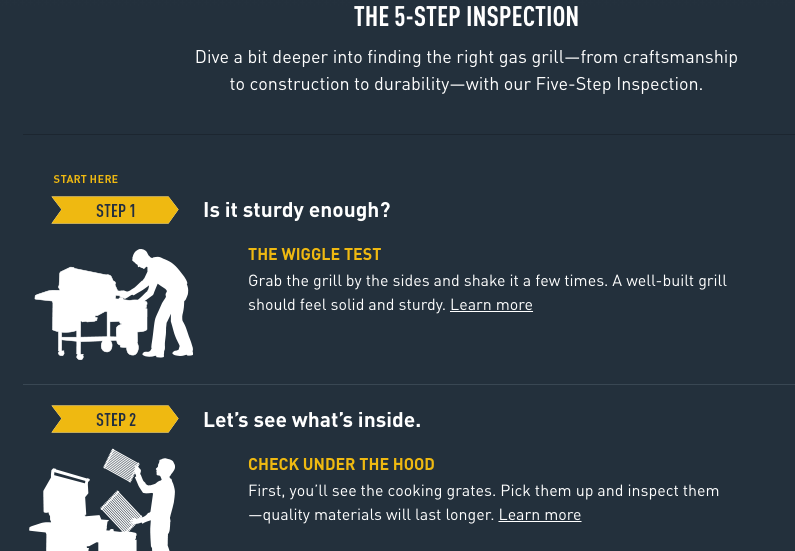
Task: Click THE WIGGLE TEST heading
Action: coord(314,254)
